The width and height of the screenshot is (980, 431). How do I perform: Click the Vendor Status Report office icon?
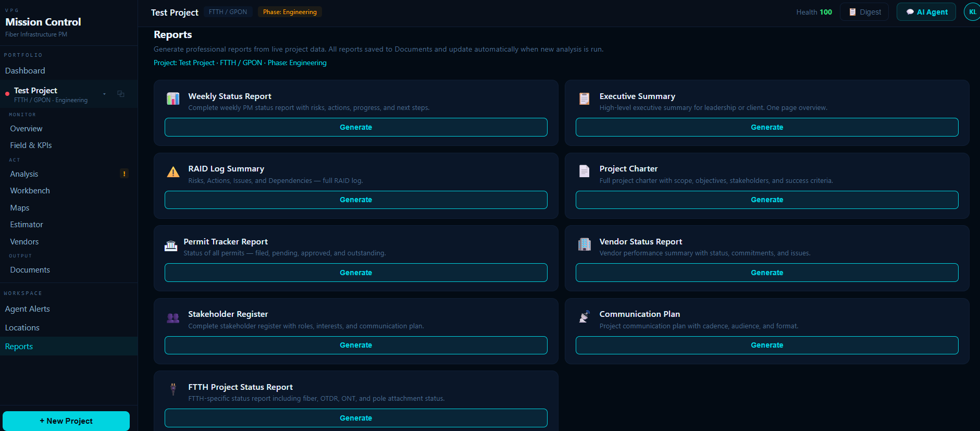(585, 244)
